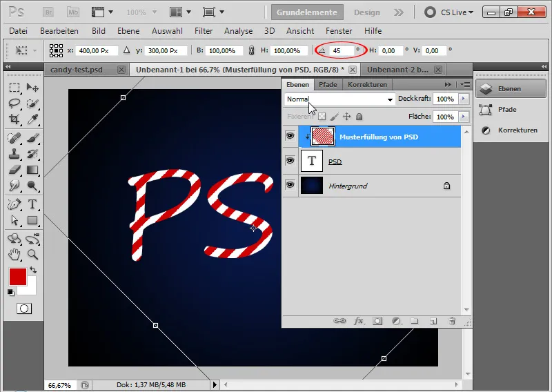Screen dimensions: 552x392
Task: Swap foreground and background colors
Action: [33, 270]
